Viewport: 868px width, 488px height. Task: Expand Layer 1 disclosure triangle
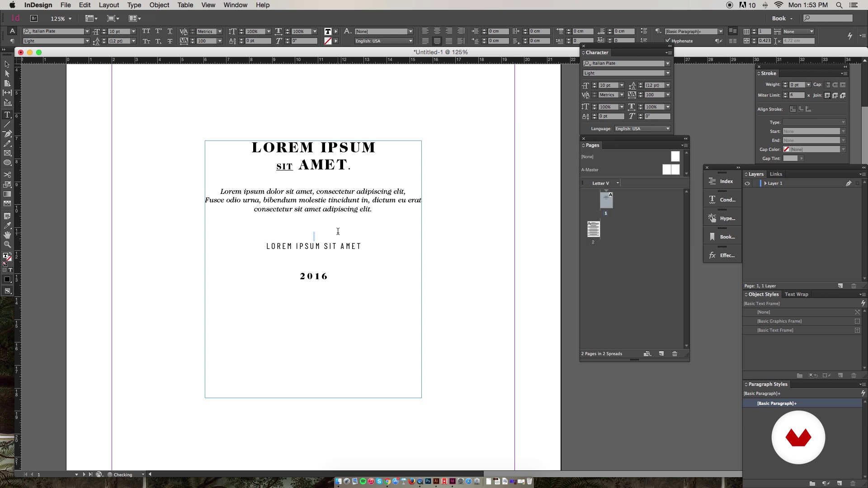click(x=765, y=183)
